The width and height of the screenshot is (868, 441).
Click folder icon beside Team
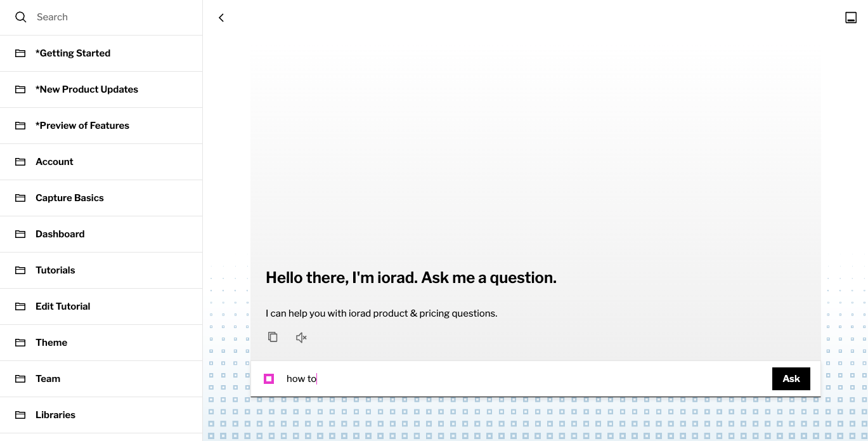pyautogui.click(x=20, y=379)
